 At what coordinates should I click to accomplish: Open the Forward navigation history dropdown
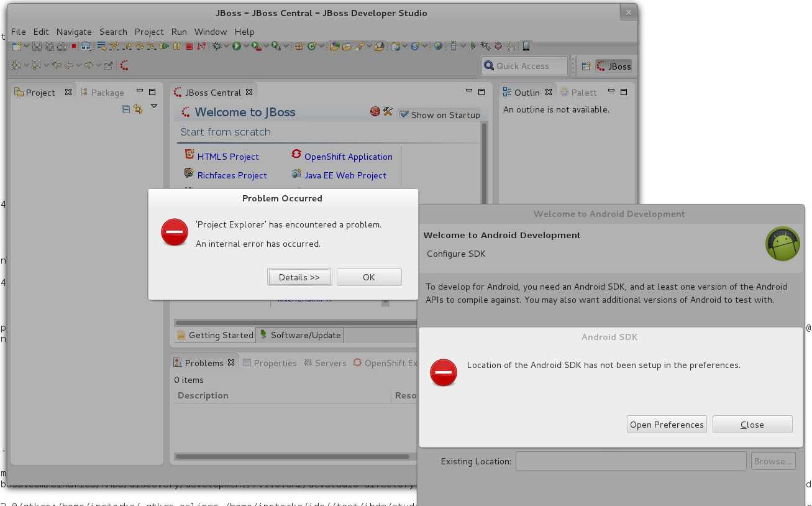pos(99,65)
